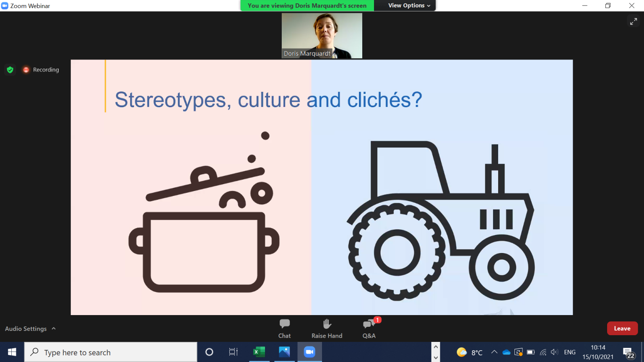The width and height of the screenshot is (644, 362).
Task: Click the OneDrive cloud tray icon
Action: (506, 352)
